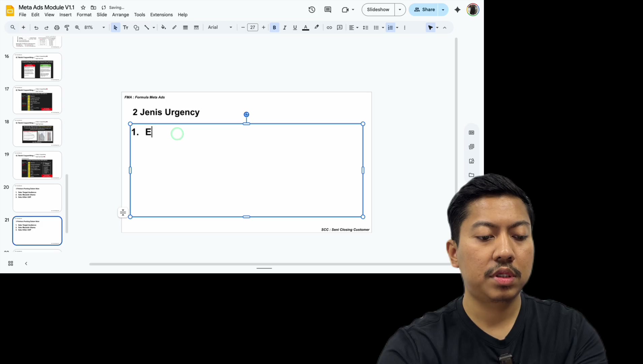Toggle italic formatting

(285, 28)
